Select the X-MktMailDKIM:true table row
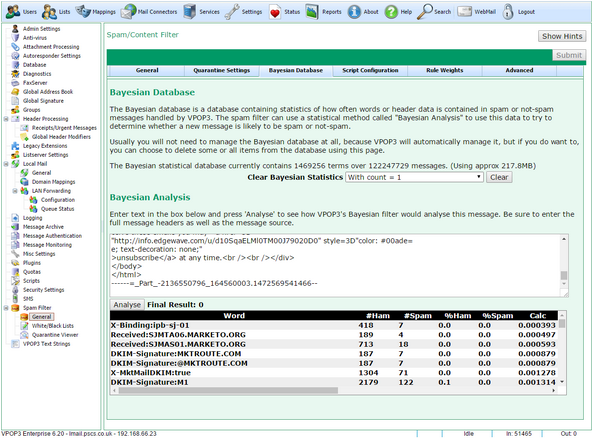The height and width of the screenshot is (438, 593). 333,373
